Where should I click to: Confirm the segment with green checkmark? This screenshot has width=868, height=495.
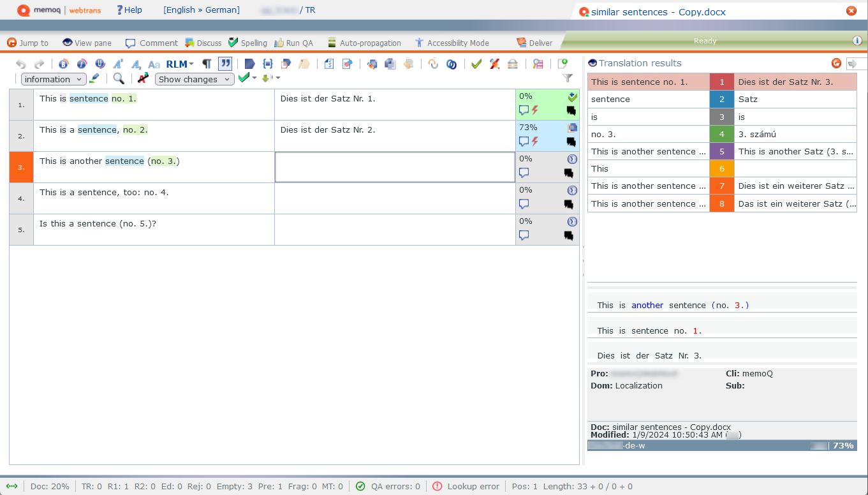[x=476, y=64]
